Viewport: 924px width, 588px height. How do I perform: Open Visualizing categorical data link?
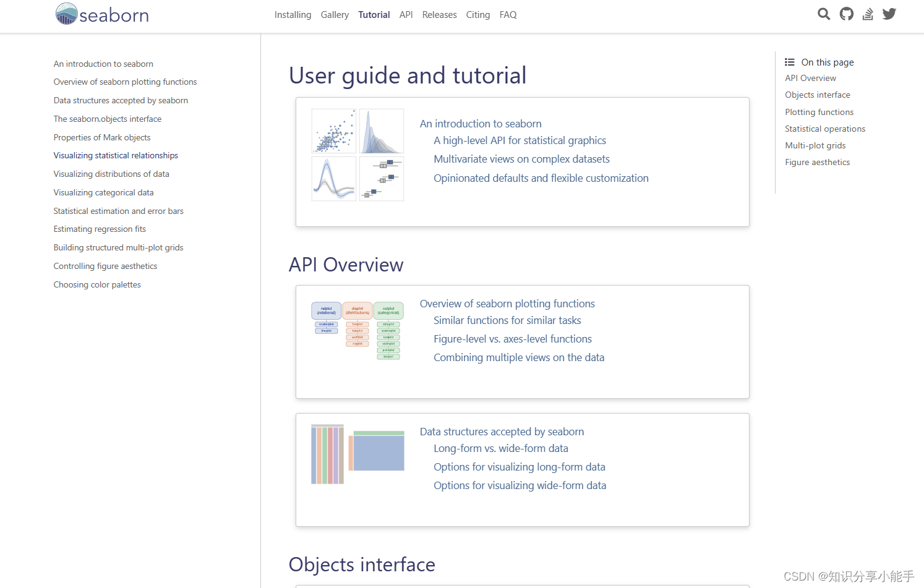click(103, 192)
